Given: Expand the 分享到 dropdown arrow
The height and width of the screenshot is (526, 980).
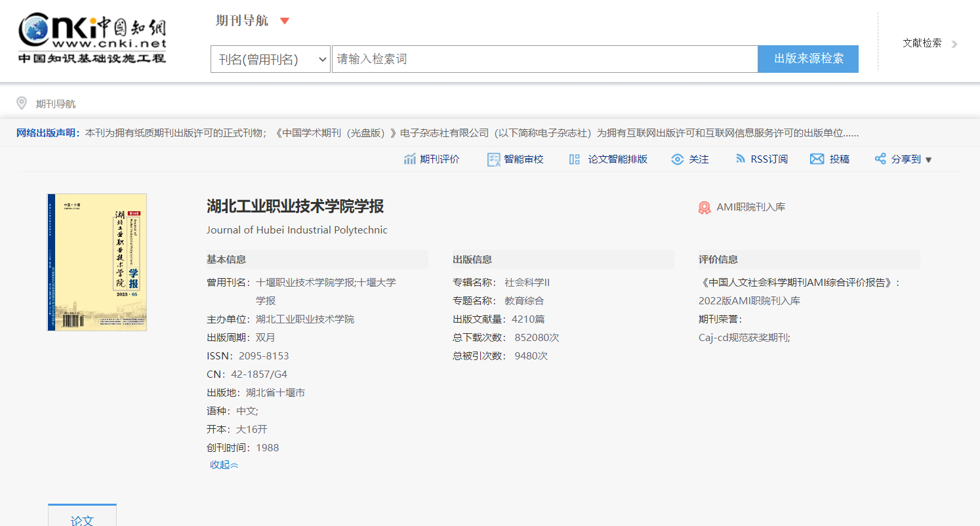Looking at the screenshot, I should [x=928, y=160].
